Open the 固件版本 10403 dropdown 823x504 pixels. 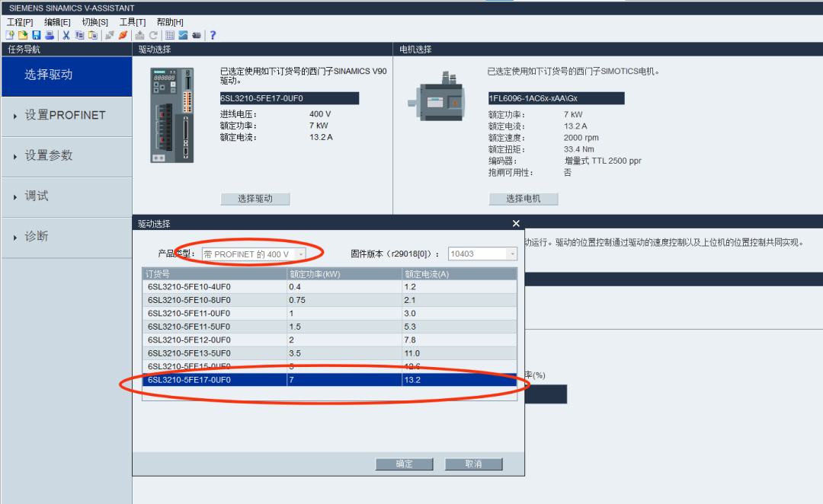[482, 254]
